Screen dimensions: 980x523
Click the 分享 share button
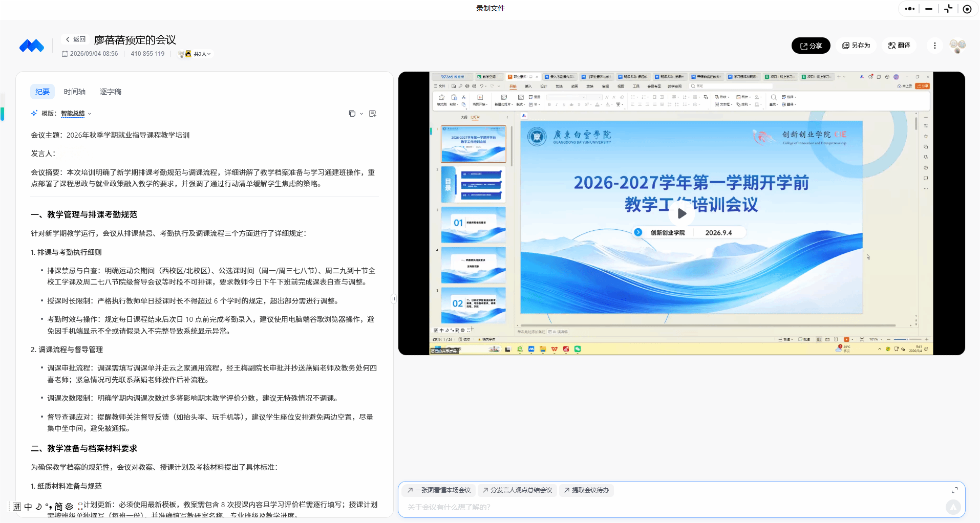click(x=811, y=46)
